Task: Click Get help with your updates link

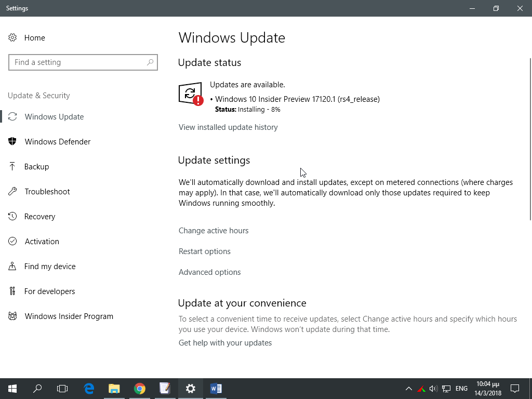Action: click(x=225, y=343)
